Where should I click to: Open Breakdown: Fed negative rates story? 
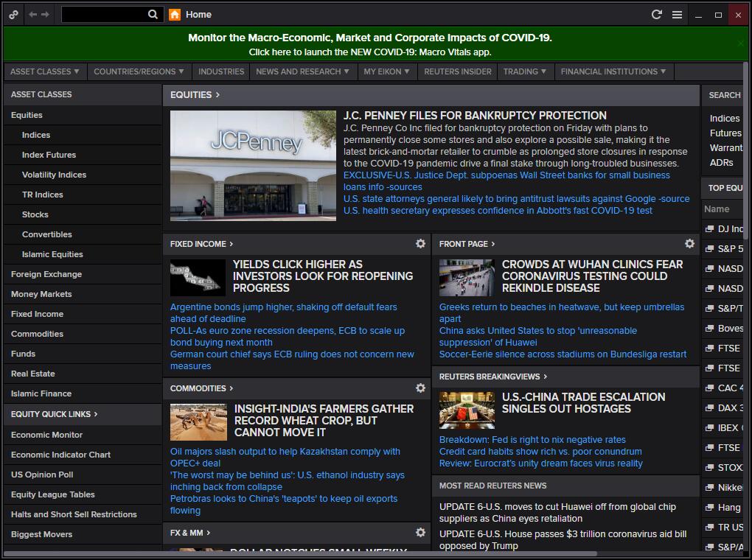532,440
